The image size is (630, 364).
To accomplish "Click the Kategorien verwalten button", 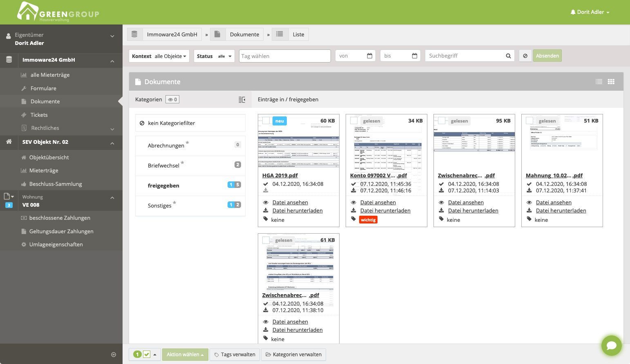I will click(293, 355).
